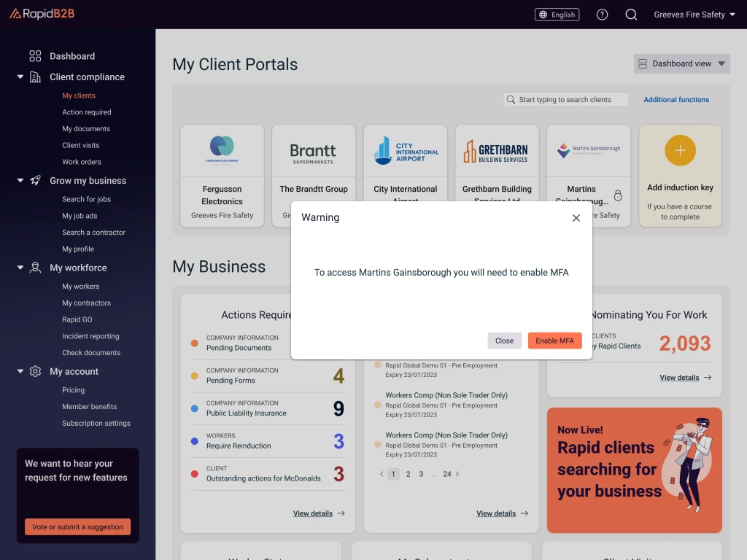Go to next page arrow in pagination
747x560 pixels.
point(457,474)
